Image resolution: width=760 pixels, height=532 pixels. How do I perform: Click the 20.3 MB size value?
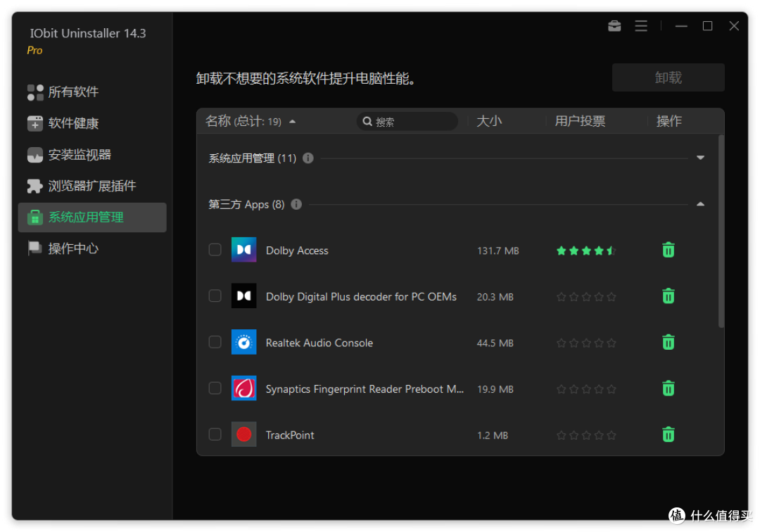point(495,297)
